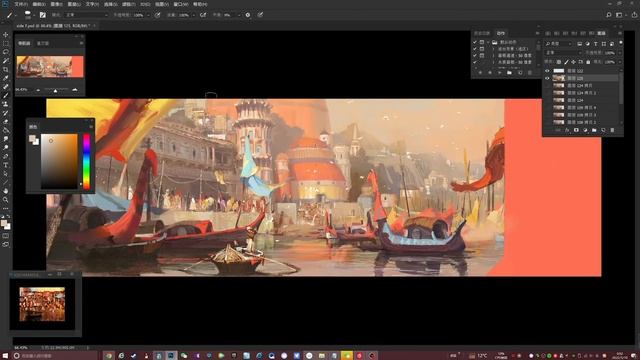Filter layers by type (T) icon
Image resolution: width=640 pixels, height=360 pixels.
click(x=596, y=44)
